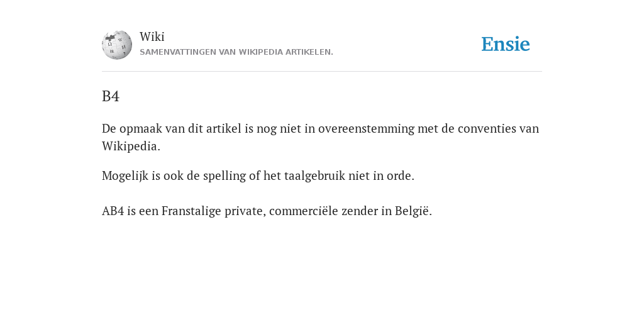Click the paragraph starting 'De opmaak van dit artikel'
644x322 pixels.
[x=320, y=137]
